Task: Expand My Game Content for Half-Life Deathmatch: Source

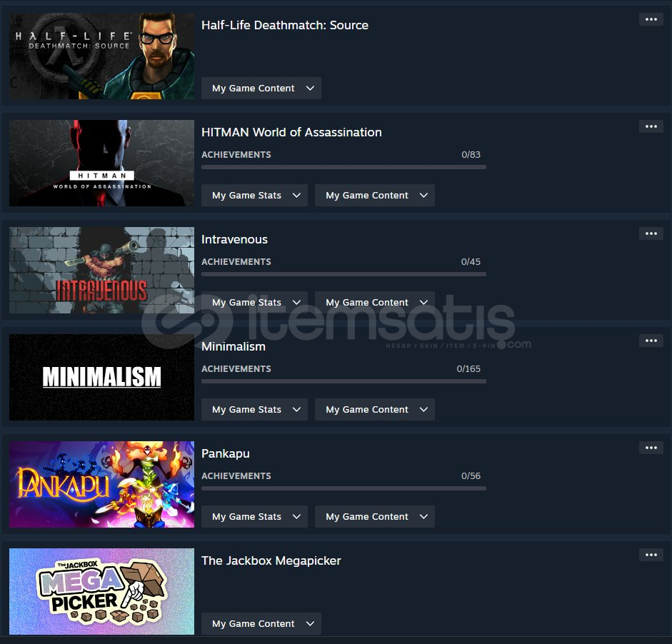Action: click(261, 89)
